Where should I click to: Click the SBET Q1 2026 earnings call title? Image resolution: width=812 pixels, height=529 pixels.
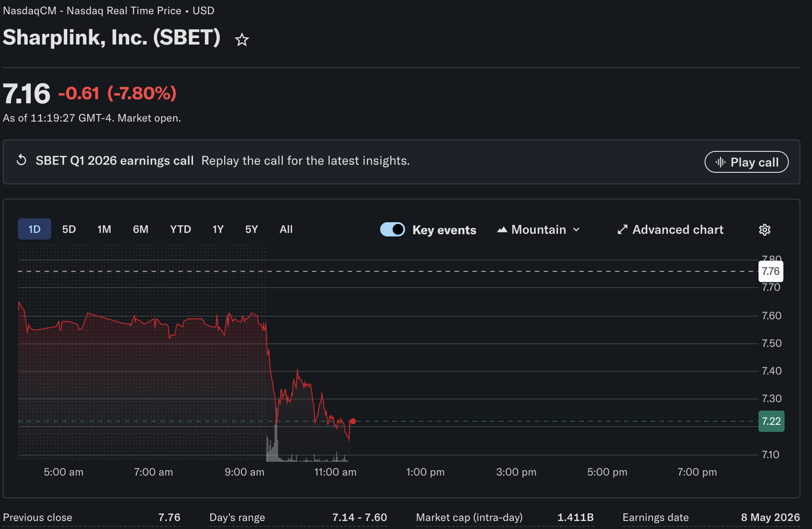click(115, 161)
